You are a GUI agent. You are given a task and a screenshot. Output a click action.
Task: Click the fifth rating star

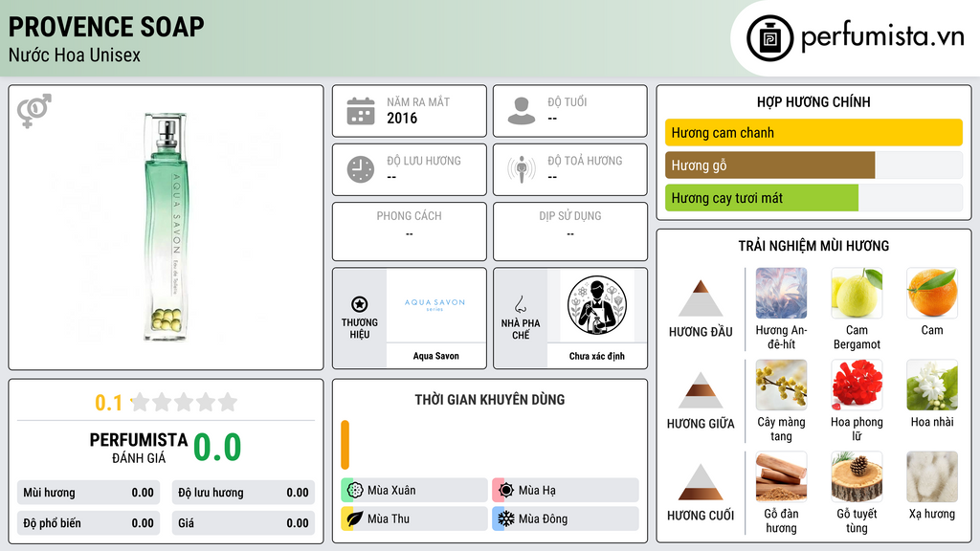(x=228, y=402)
